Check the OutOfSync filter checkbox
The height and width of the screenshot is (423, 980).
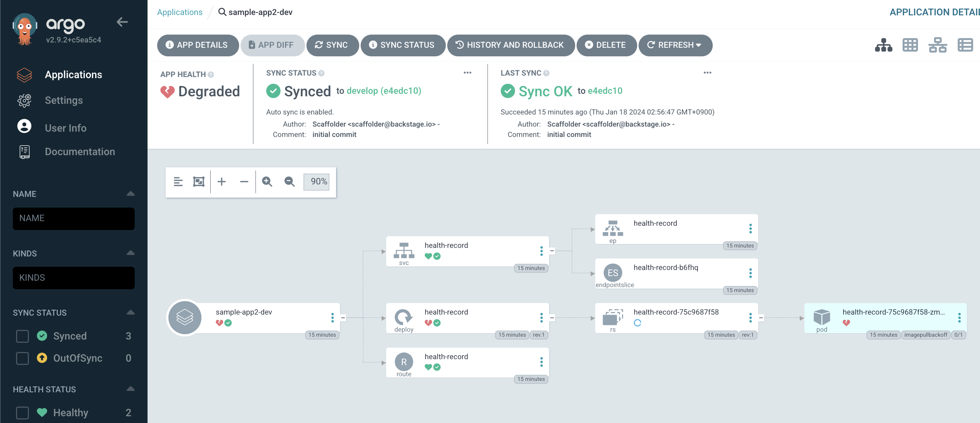(x=22, y=358)
